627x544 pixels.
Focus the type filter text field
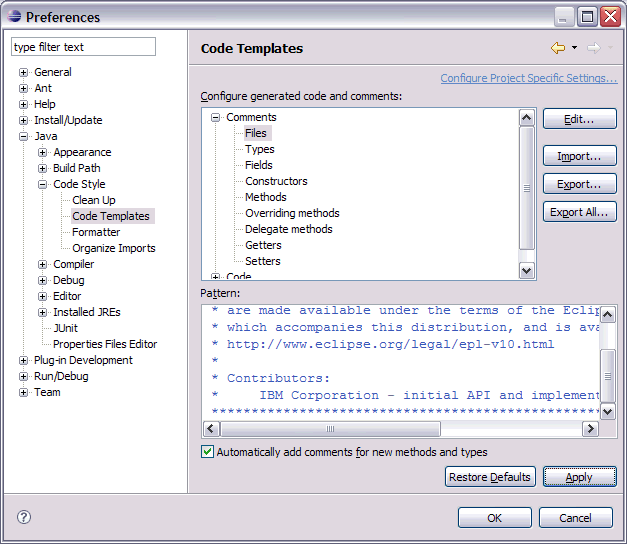(x=83, y=47)
